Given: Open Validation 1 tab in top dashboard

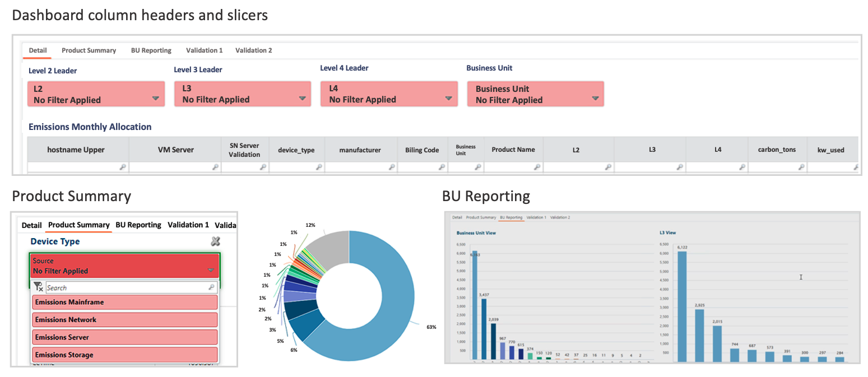Looking at the screenshot, I should pos(204,50).
